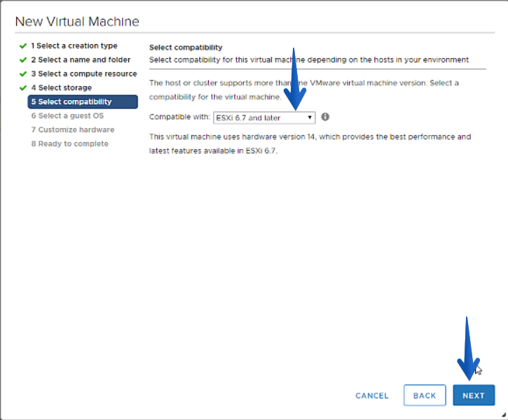
Task: Go to step 1 Select a creation type
Action: coord(74,46)
